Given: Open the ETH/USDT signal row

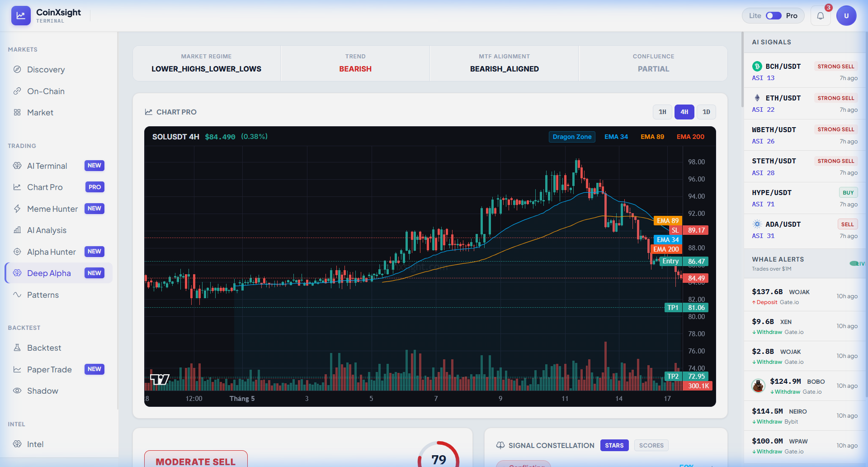Looking at the screenshot, I should point(805,104).
